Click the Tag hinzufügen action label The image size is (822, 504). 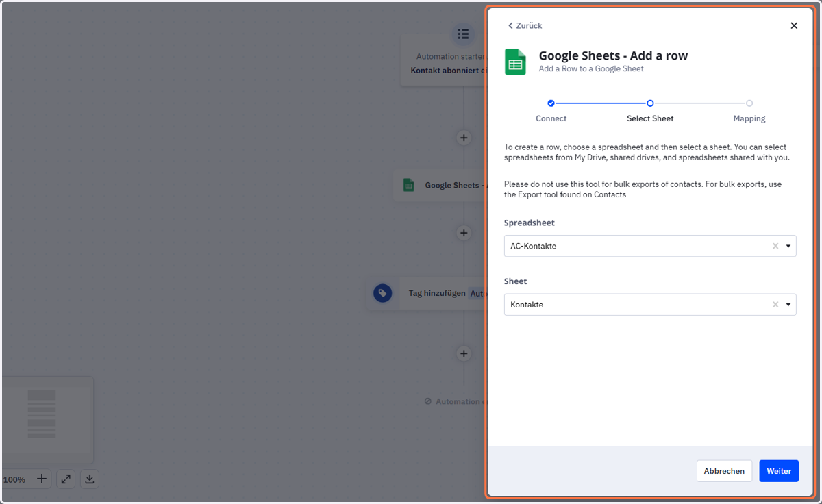(436, 293)
